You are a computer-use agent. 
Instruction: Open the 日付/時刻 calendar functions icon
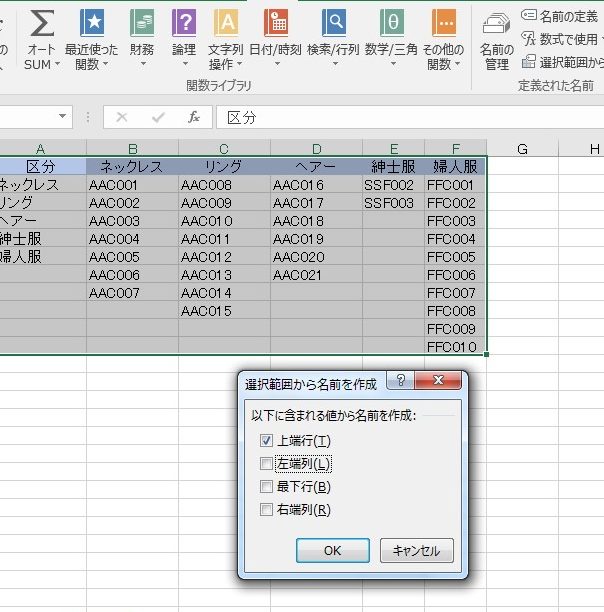coord(275,23)
